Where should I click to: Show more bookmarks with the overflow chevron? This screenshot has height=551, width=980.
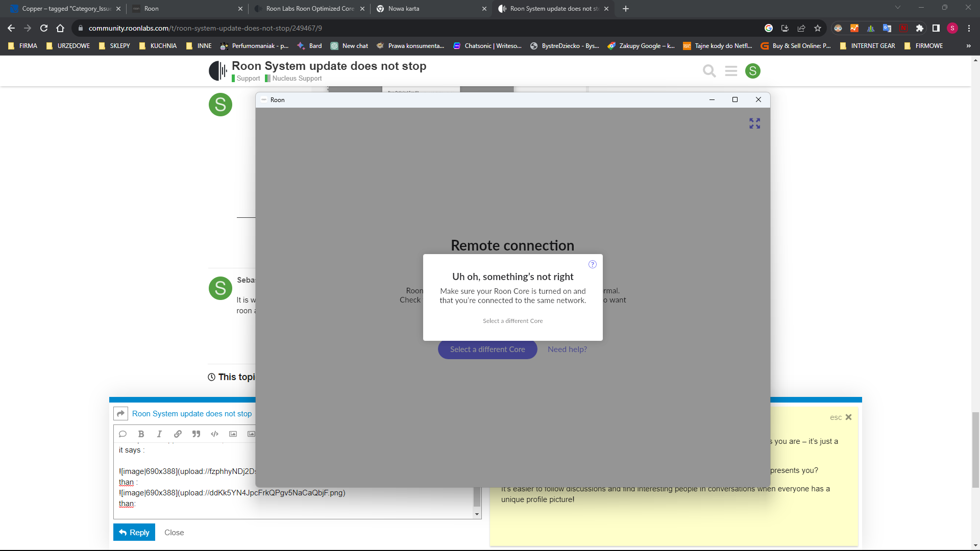(x=968, y=46)
